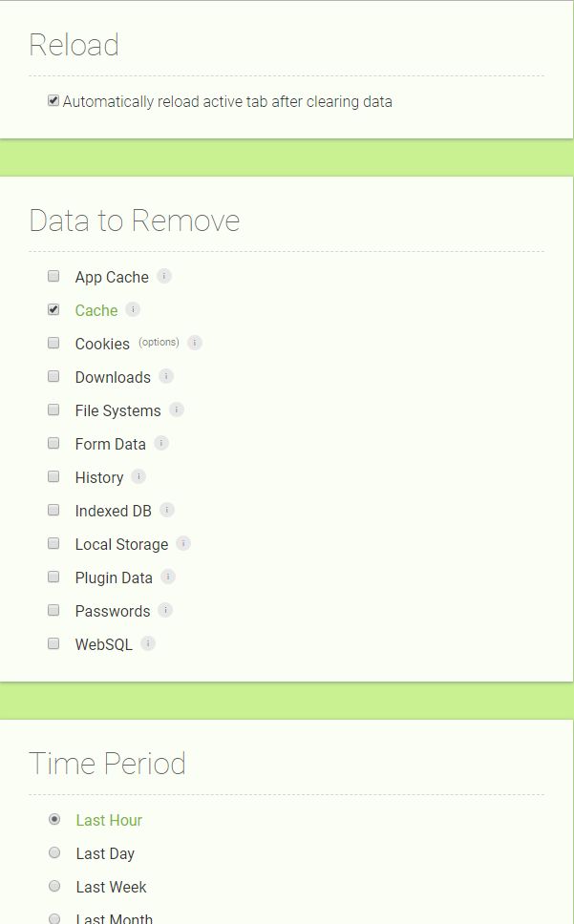Choose the Last Week radio button
This screenshot has height=924, width=574.
54,886
